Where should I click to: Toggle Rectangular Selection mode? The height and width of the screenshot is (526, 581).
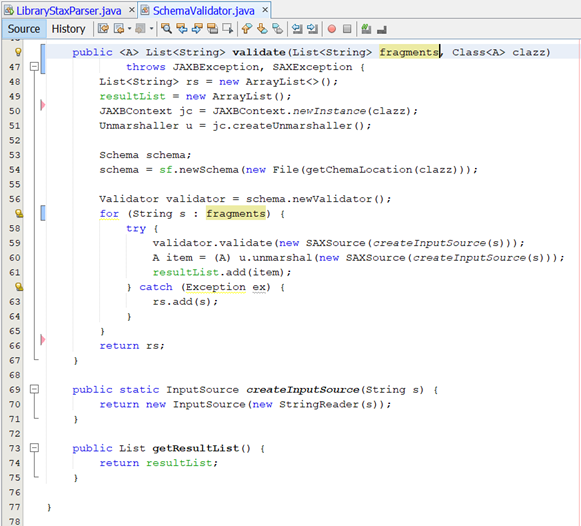pyautogui.click(x=227, y=29)
